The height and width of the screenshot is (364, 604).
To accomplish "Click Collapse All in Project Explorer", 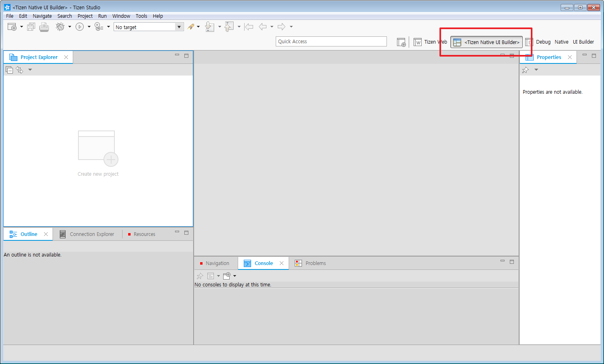I will tap(9, 70).
